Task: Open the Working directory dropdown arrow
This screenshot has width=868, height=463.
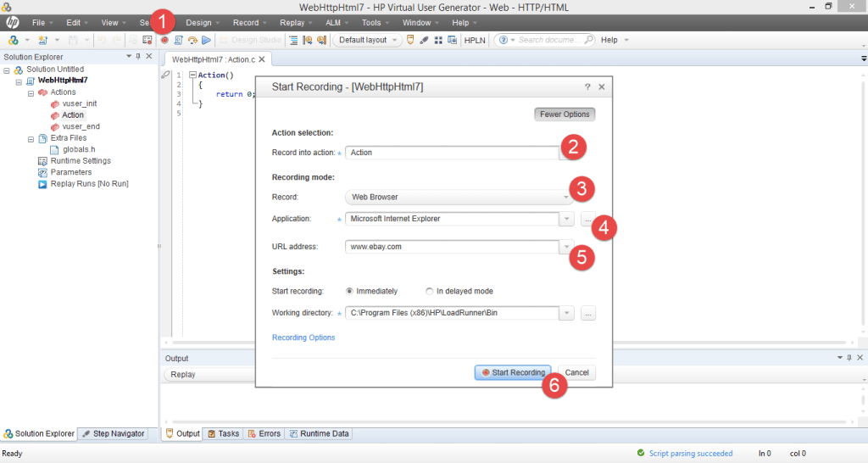Action: click(566, 314)
